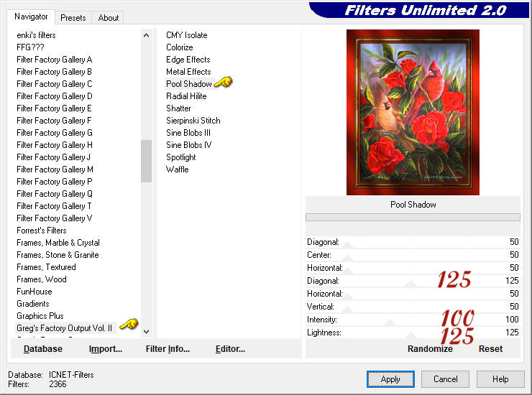Viewport: 532px width, 395px height.
Task: Open Filter Info...
Action: point(168,349)
